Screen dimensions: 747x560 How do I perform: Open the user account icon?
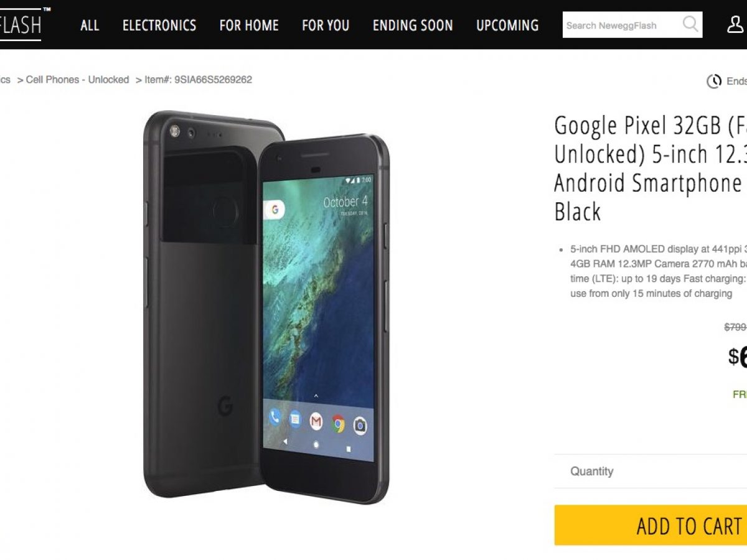pos(737,24)
